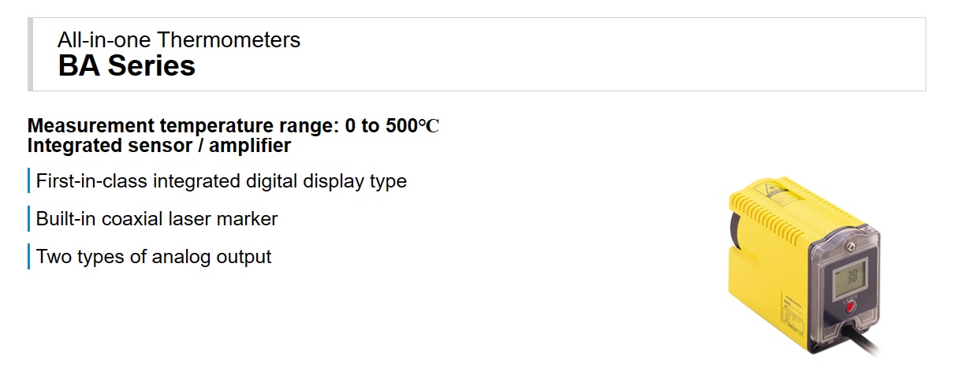
Task: Click the BA Series heading
Action: [126, 66]
